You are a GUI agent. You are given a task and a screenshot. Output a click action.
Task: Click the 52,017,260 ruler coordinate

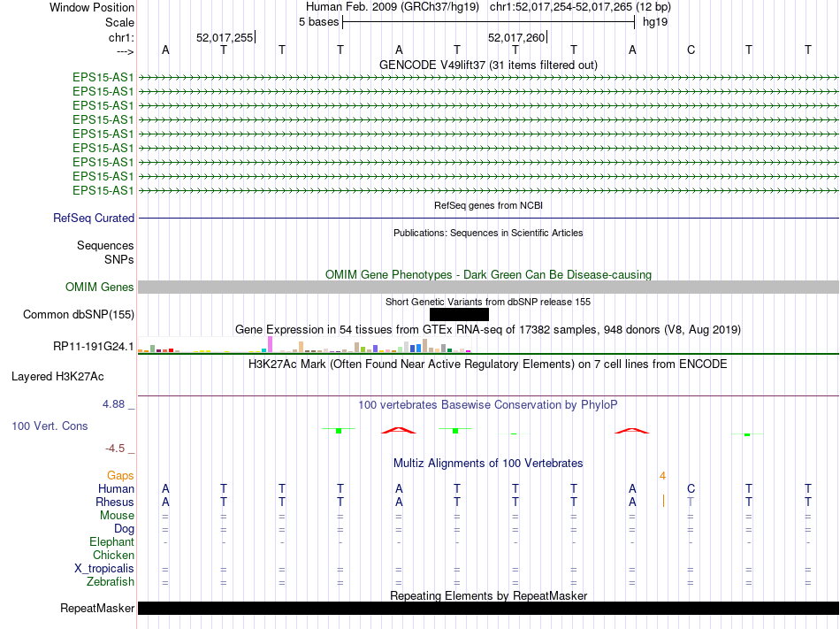point(515,37)
